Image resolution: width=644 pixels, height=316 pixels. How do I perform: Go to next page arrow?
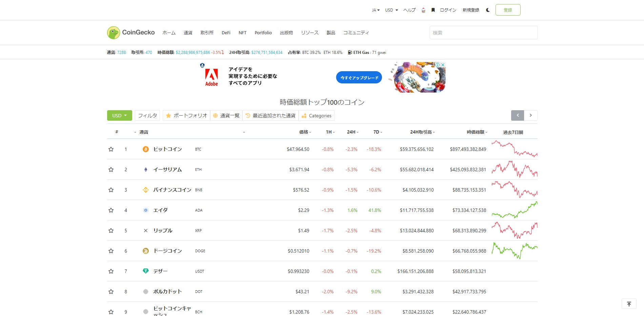531,115
